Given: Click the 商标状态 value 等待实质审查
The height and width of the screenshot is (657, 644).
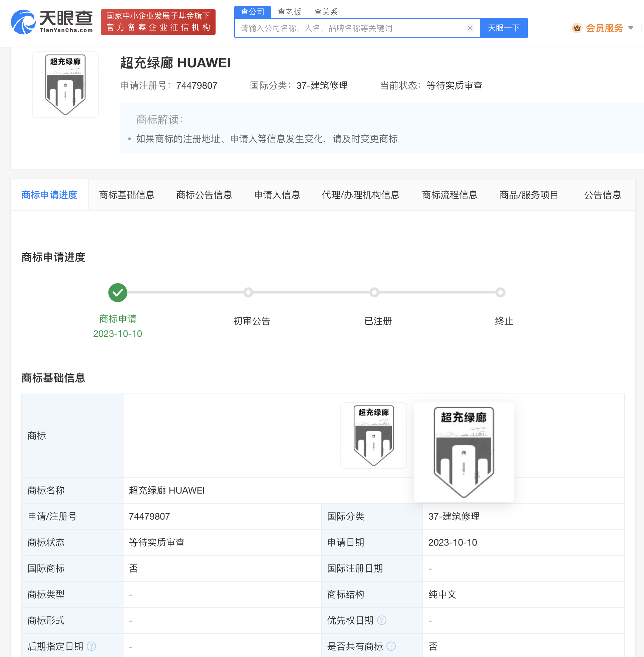Looking at the screenshot, I should click(156, 542).
